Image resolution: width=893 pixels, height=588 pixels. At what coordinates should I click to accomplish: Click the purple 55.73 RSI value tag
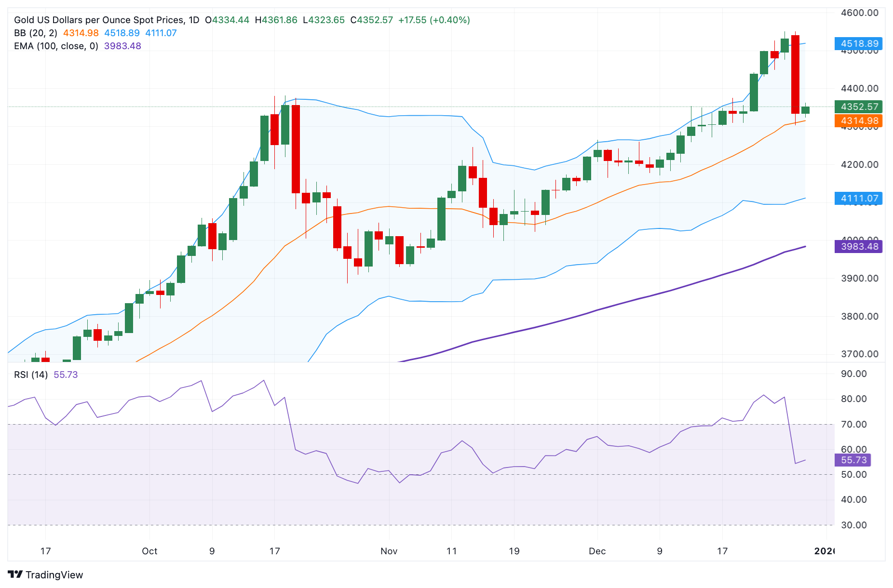click(853, 460)
